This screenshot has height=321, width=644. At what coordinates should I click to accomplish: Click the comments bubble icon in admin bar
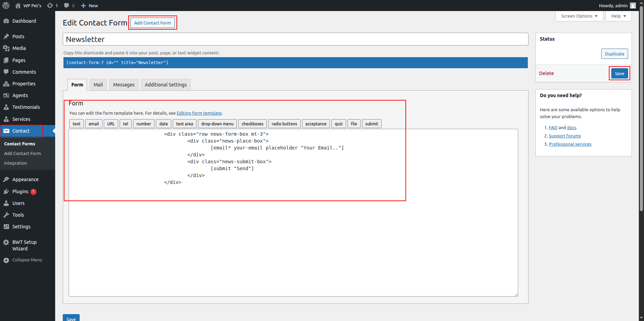pos(67,6)
